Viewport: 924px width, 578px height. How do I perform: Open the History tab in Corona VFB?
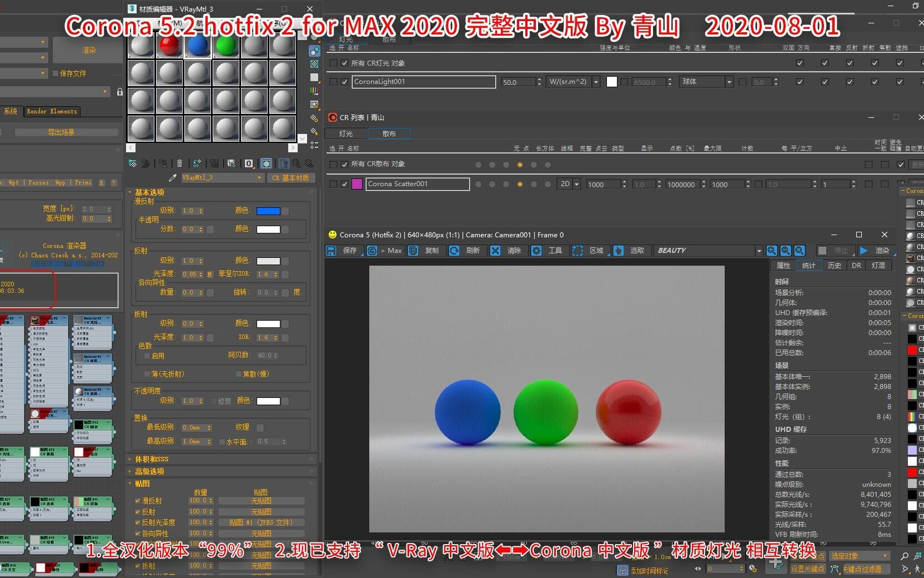[834, 266]
